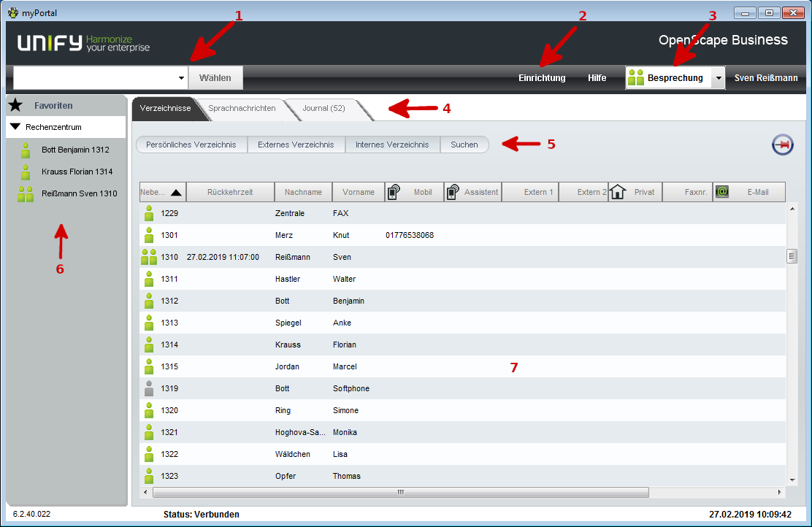Click the grey presence icon for extension 1319
This screenshot has width=812, height=527.
149,388
